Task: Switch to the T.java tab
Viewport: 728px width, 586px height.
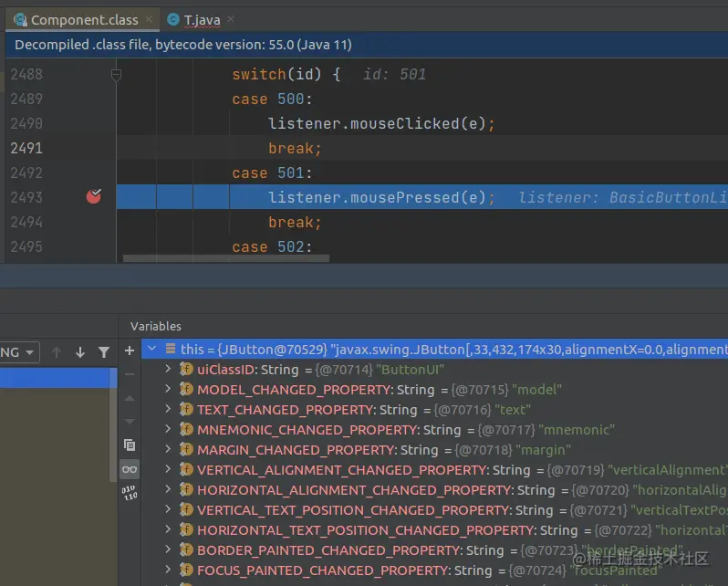Action: 202,20
